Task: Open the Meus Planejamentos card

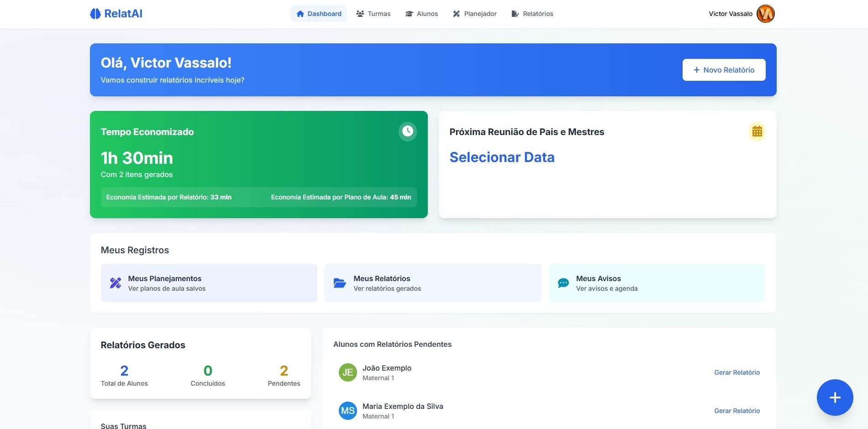Action: [209, 283]
